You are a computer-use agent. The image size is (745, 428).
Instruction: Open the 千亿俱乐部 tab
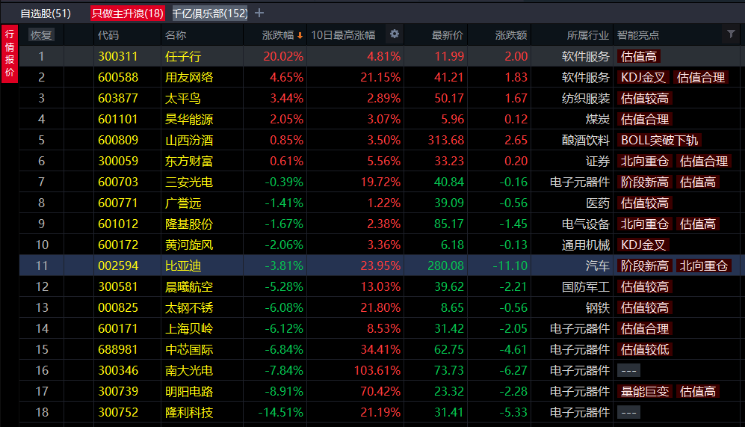[x=209, y=13]
